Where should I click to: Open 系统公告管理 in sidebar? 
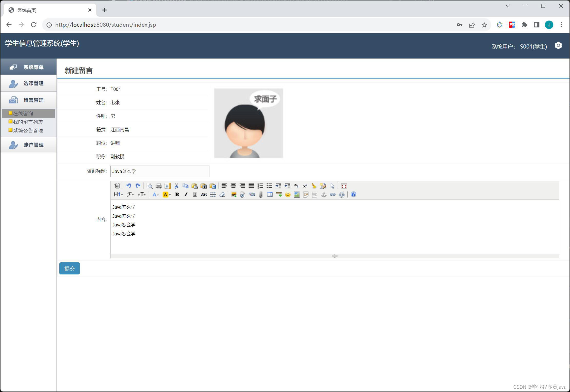click(x=28, y=130)
